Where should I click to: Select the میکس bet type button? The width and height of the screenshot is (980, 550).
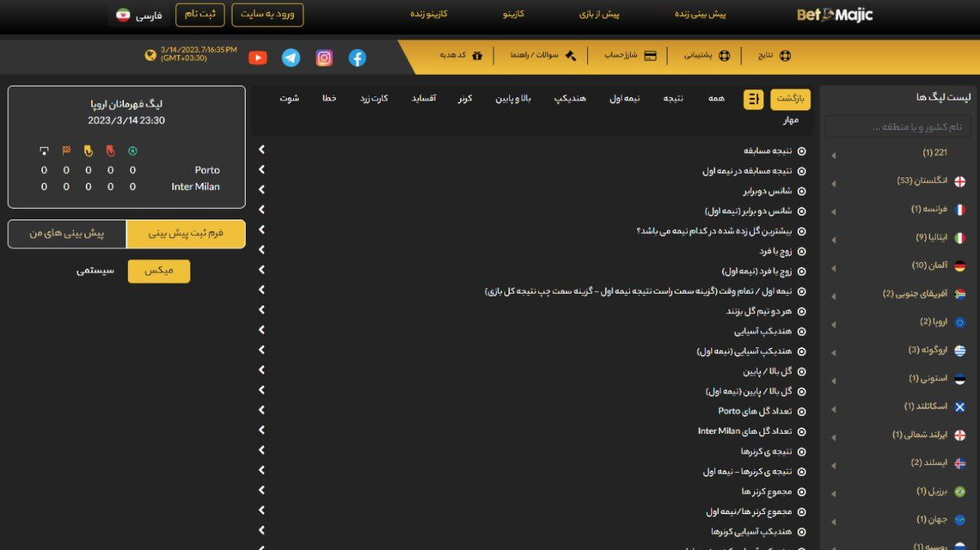coord(158,271)
